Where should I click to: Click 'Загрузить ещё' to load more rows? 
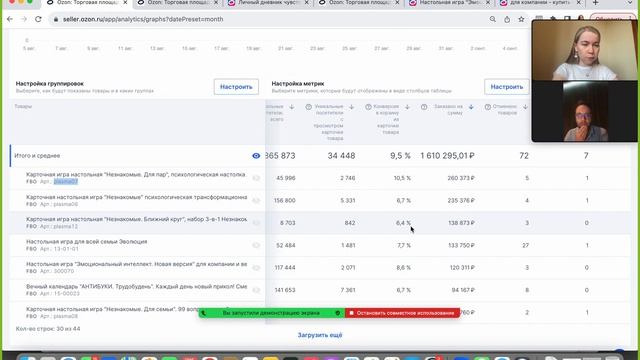click(320, 335)
